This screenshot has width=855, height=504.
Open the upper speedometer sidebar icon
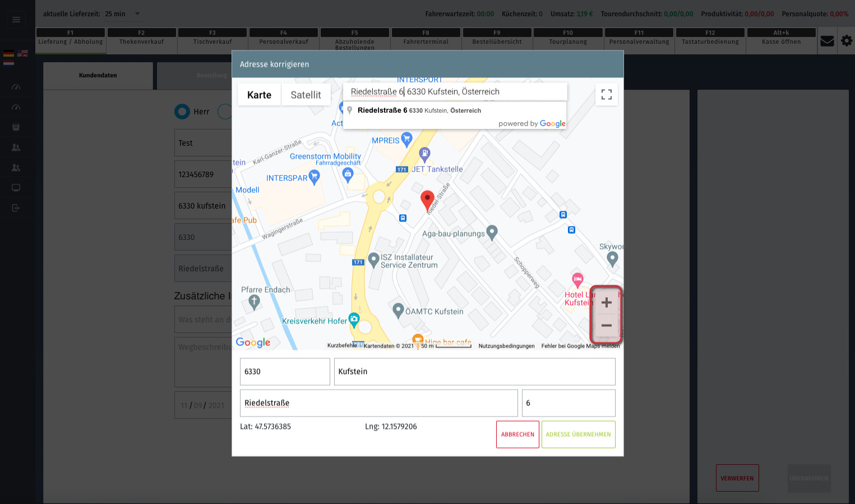(16, 87)
